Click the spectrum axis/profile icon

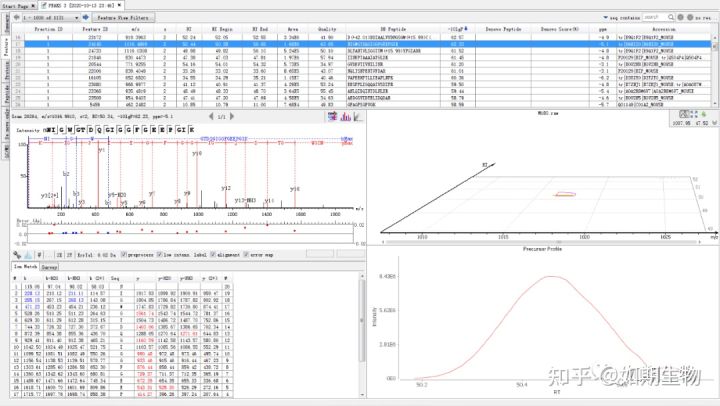pos(358,117)
